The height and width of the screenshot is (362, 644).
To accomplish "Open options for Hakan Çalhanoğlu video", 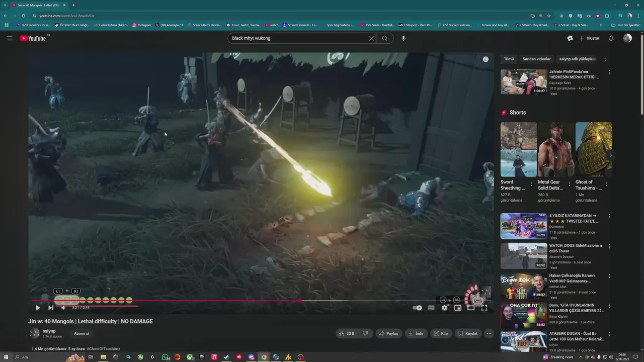I will (x=609, y=276).
